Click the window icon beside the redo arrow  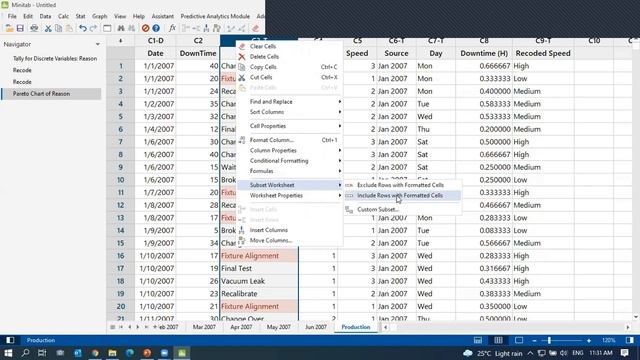tap(107, 28)
